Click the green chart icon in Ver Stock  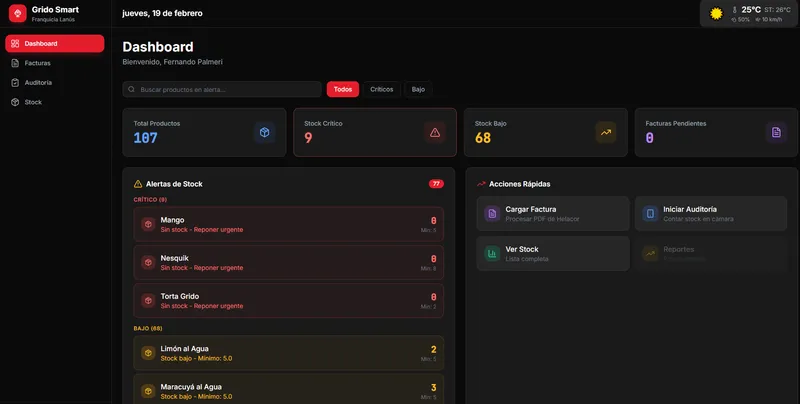click(492, 254)
